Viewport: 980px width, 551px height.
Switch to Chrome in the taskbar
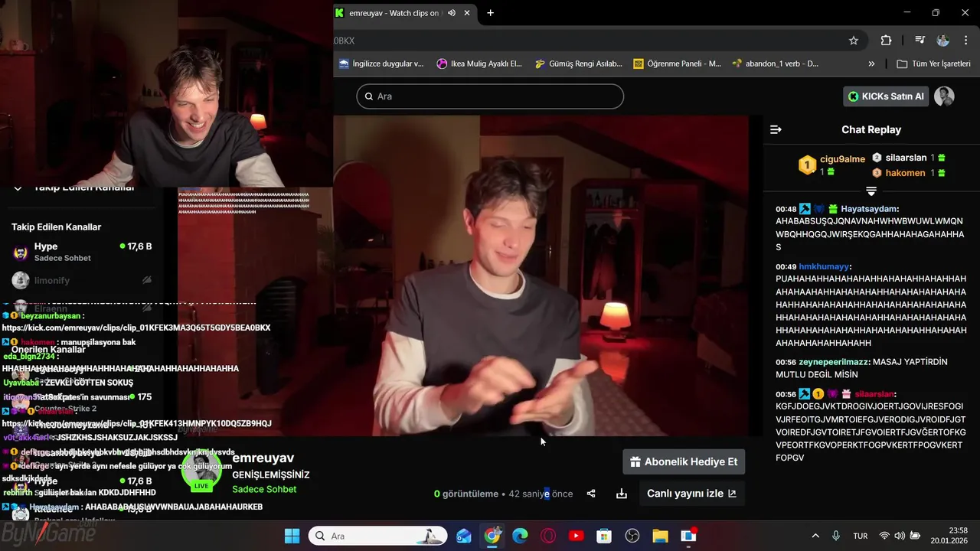tap(492, 536)
